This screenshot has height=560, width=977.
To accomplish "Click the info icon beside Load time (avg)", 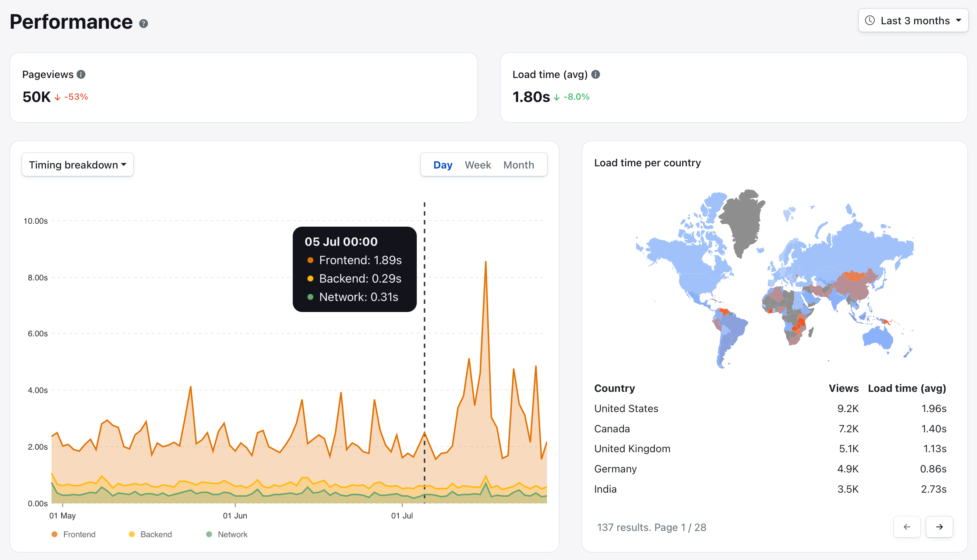I will 596,74.
